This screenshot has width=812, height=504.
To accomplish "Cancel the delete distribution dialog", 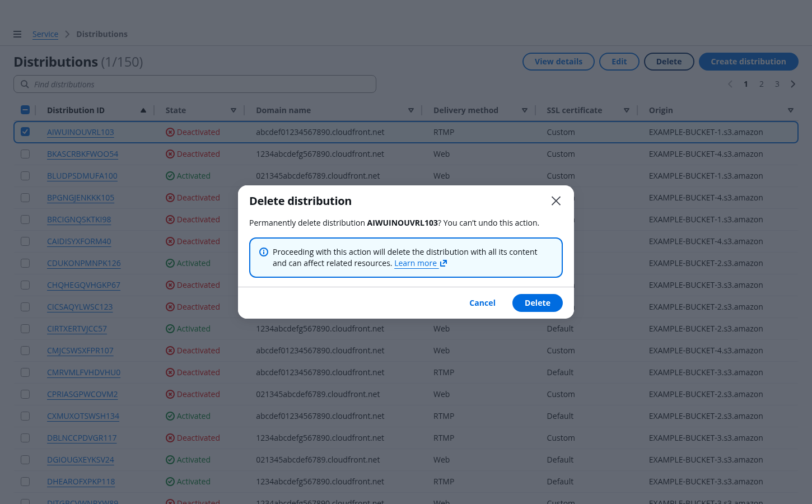I will (x=482, y=303).
